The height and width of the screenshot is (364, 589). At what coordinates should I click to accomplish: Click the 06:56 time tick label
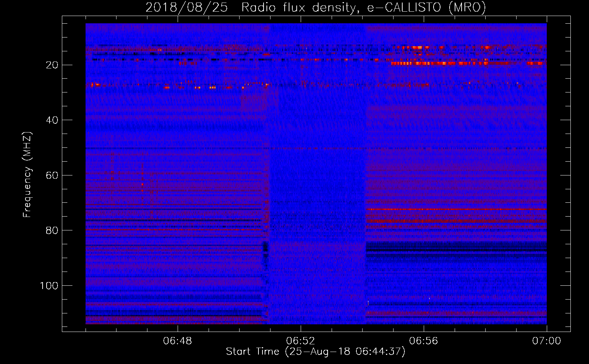[x=424, y=341]
